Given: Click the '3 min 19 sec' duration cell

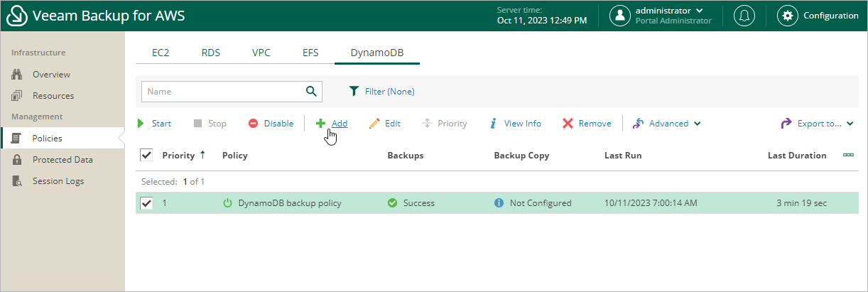Looking at the screenshot, I should pyautogui.click(x=802, y=203).
